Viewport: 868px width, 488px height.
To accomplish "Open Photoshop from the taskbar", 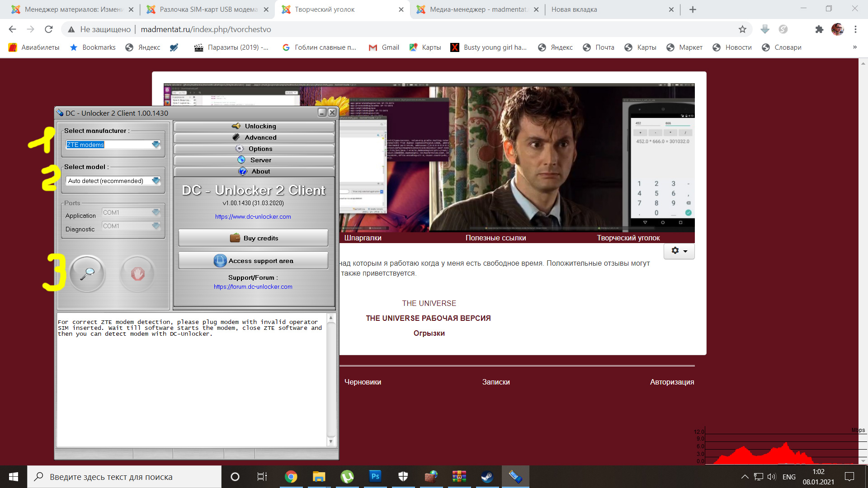I will click(x=375, y=477).
